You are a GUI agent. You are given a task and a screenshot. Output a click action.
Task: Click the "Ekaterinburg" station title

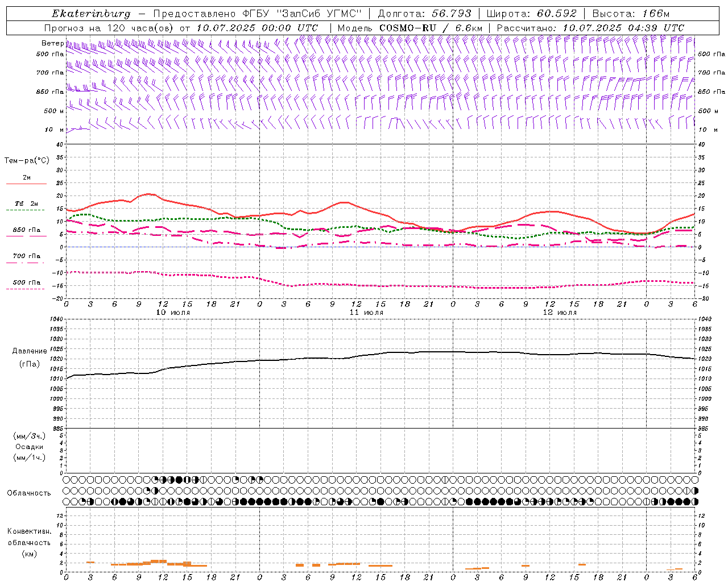[x=91, y=14]
